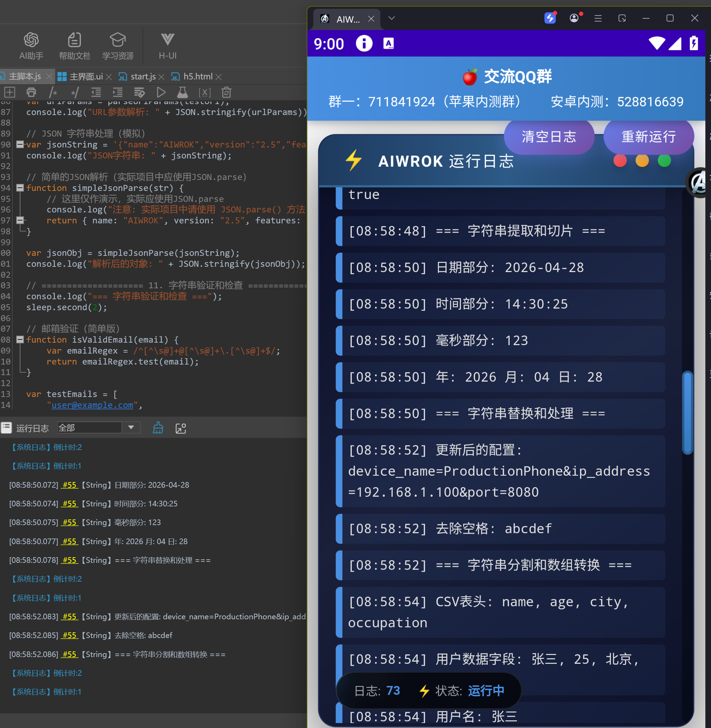Click the 日期部分: 2026-04-28 app log row
The image size is (711, 728).
[500, 267]
